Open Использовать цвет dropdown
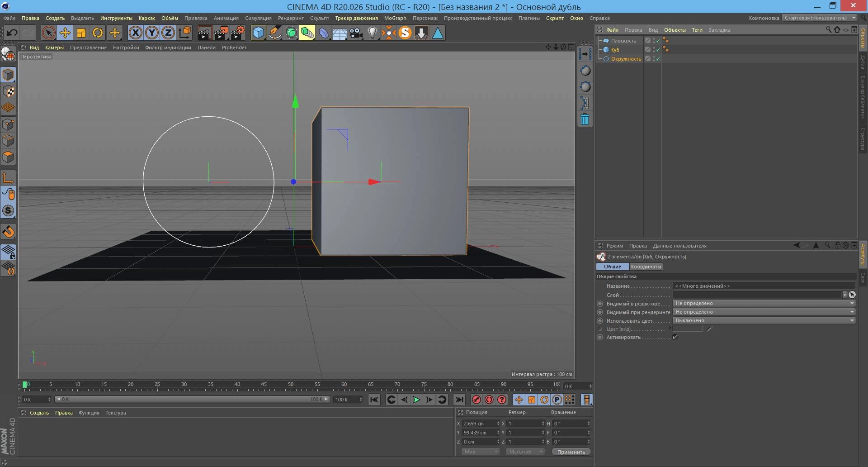Image resolution: width=868 pixels, height=467 pixels. [x=764, y=320]
